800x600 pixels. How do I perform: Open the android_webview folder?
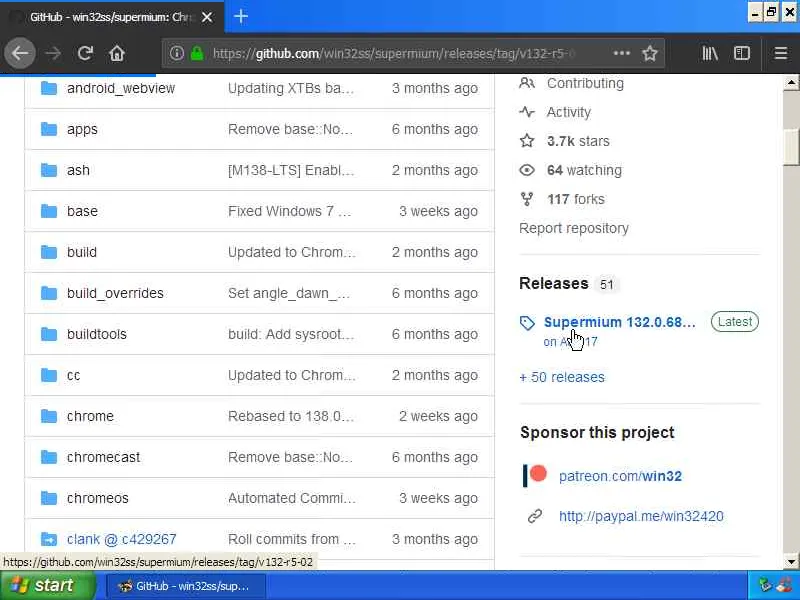(x=121, y=88)
